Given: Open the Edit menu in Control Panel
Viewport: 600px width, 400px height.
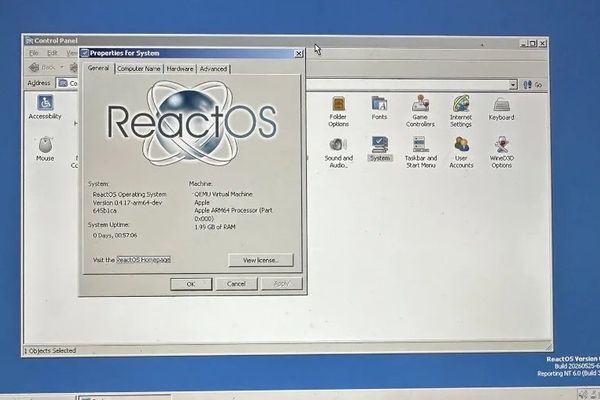Looking at the screenshot, I should (x=52, y=53).
